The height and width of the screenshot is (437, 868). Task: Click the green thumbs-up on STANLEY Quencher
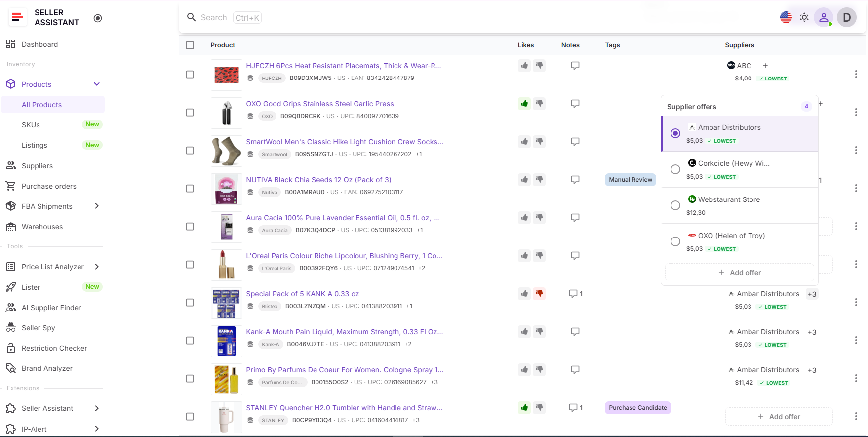524,407
